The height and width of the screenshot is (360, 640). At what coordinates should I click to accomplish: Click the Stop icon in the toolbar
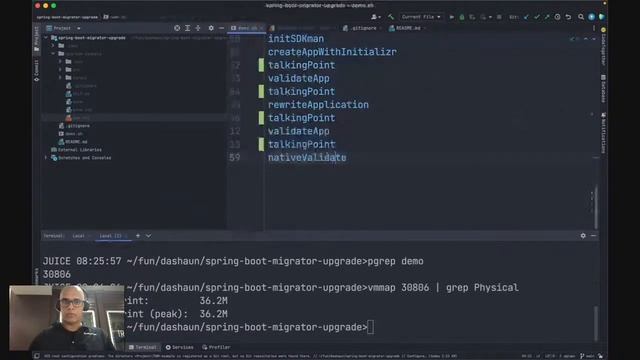point(499,17)
